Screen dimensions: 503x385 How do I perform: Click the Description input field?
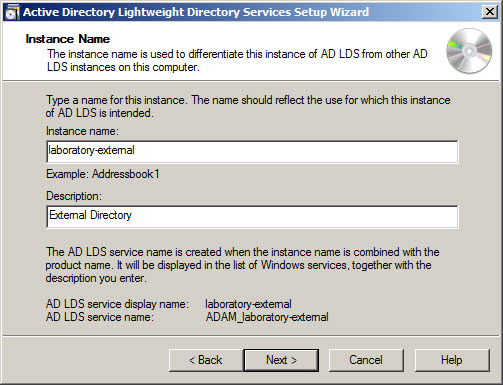click(x=252, y=217)
